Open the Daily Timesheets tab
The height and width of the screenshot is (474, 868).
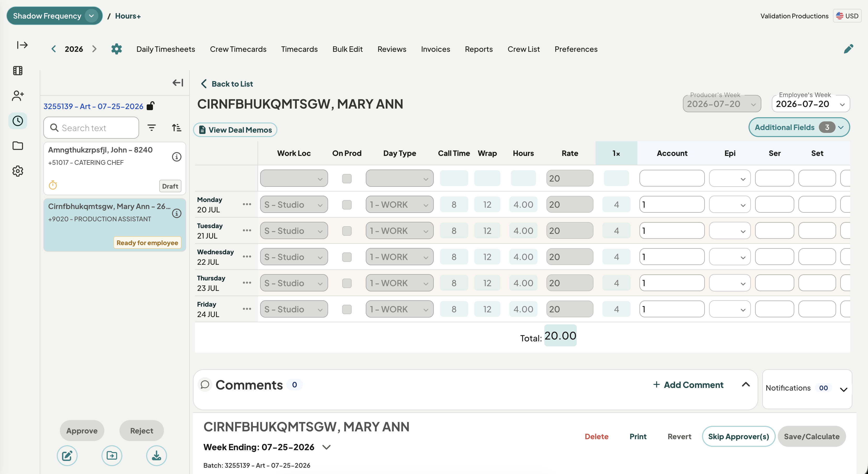tap(165, 49)
